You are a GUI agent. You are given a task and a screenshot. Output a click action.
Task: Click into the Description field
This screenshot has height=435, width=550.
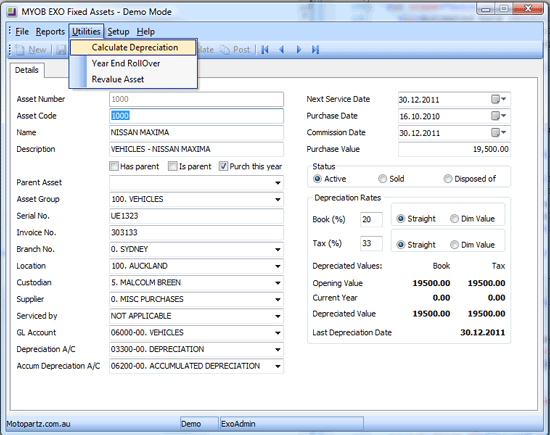pyautogui.click(x=196, y=149)
